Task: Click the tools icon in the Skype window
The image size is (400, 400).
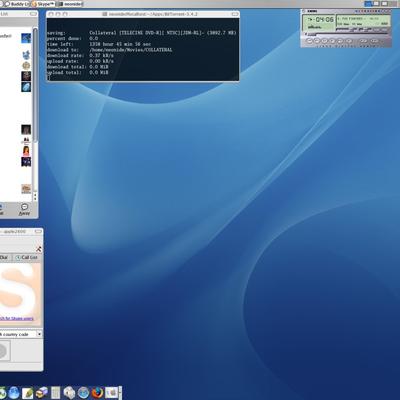Action: [39, 249]
